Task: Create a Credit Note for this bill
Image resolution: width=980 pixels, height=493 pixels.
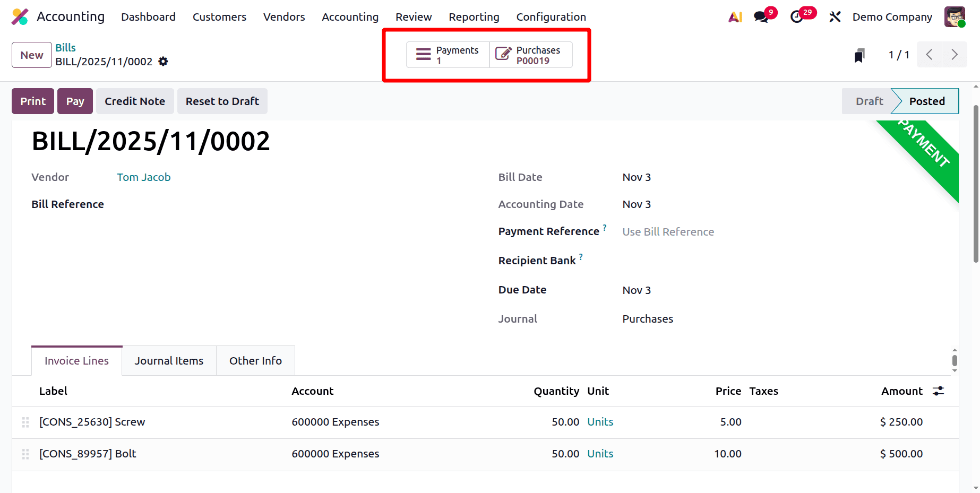Action: pyautogui.click(x=134, y=101)
